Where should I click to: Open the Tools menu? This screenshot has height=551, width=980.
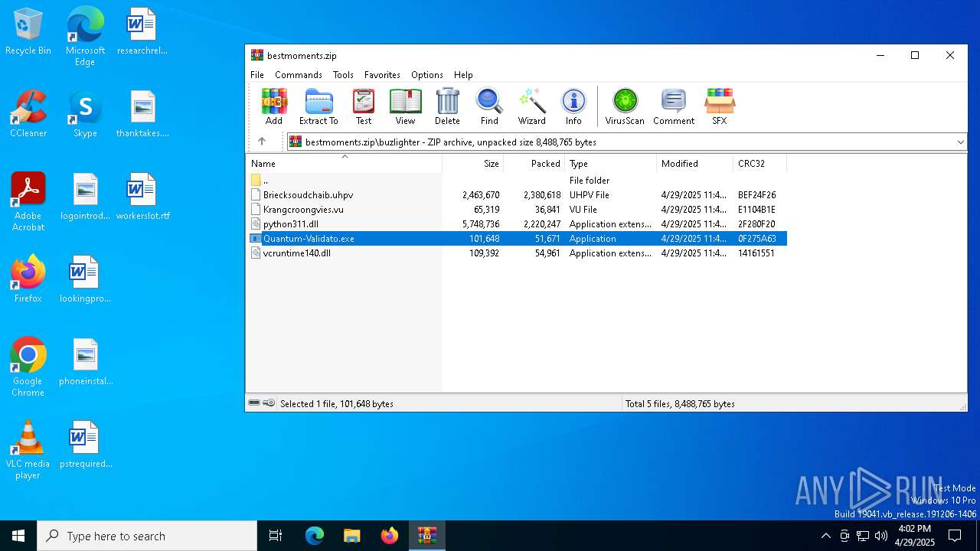pos(343,75)
